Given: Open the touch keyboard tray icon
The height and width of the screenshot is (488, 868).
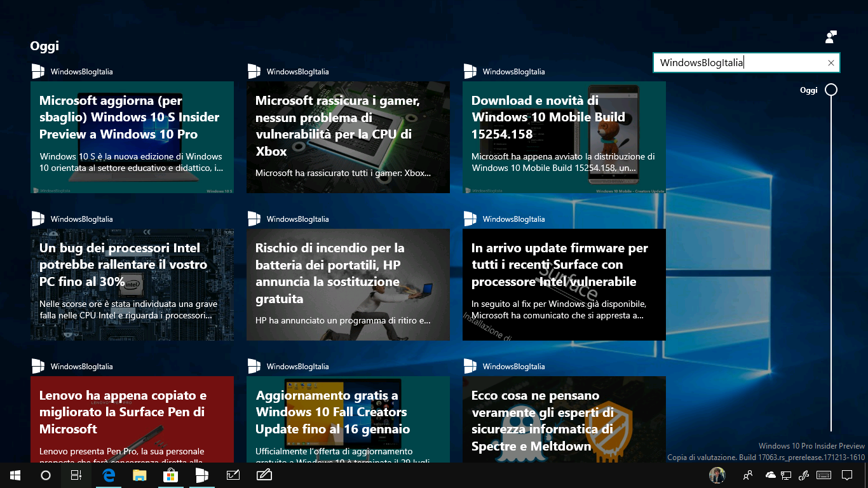Looking at the screenshot, I should click(x=824, y=475).
